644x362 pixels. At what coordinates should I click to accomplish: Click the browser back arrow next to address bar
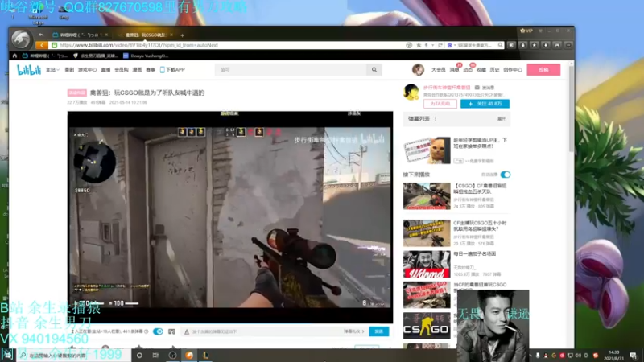pos(42,45)
